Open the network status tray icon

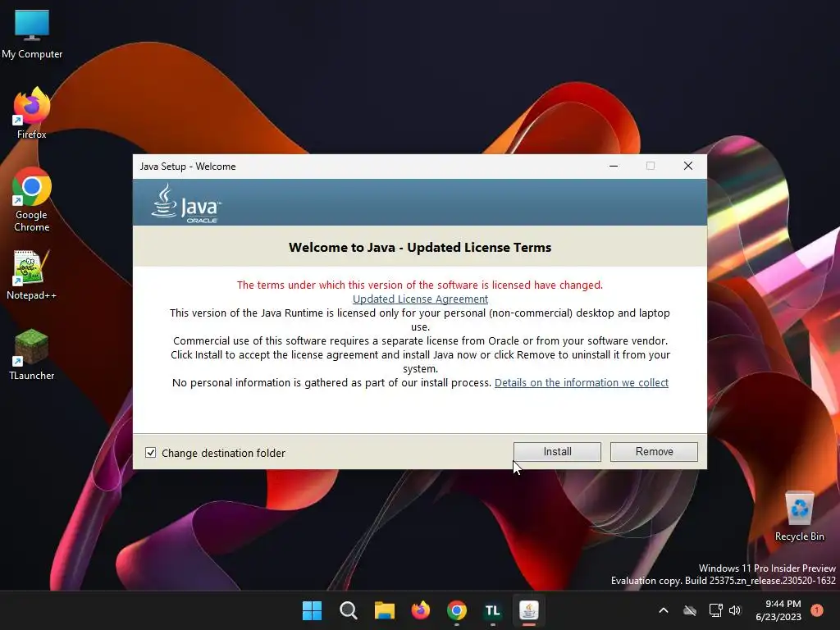coord(715,610)
